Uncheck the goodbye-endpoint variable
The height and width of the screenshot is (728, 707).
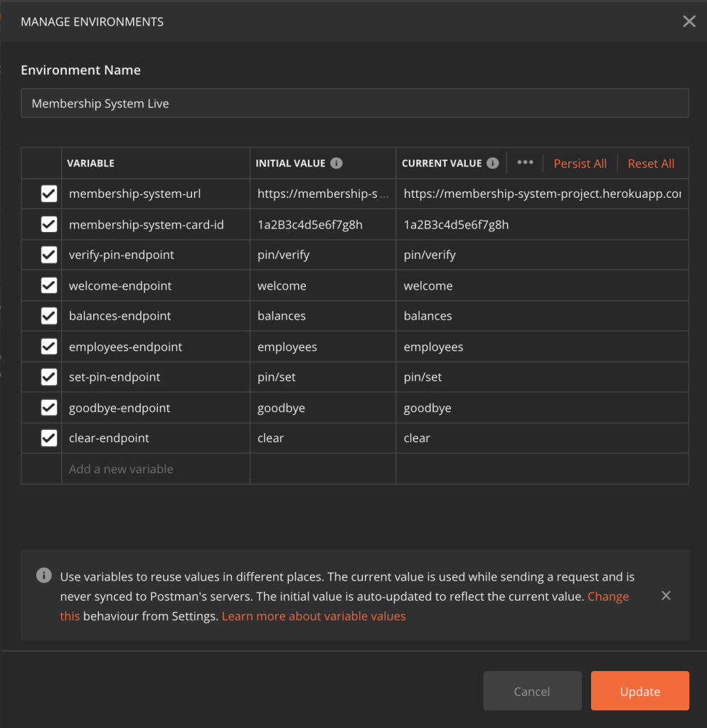click(49, 408)
